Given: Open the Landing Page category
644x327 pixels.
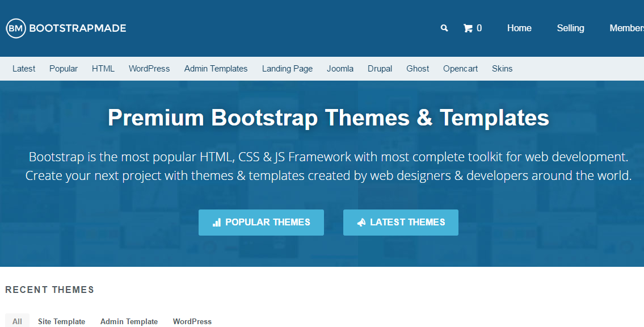Looking at the screenshot, I should [287, 68].
